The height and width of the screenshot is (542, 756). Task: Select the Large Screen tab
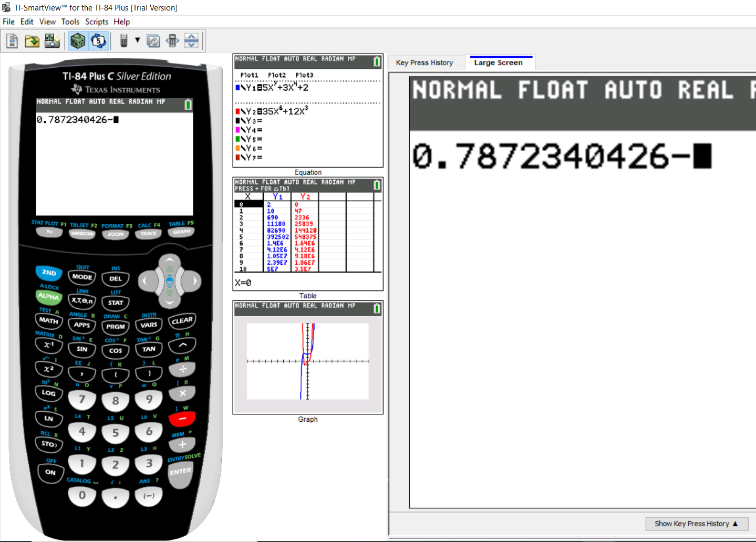pos(498,62)
